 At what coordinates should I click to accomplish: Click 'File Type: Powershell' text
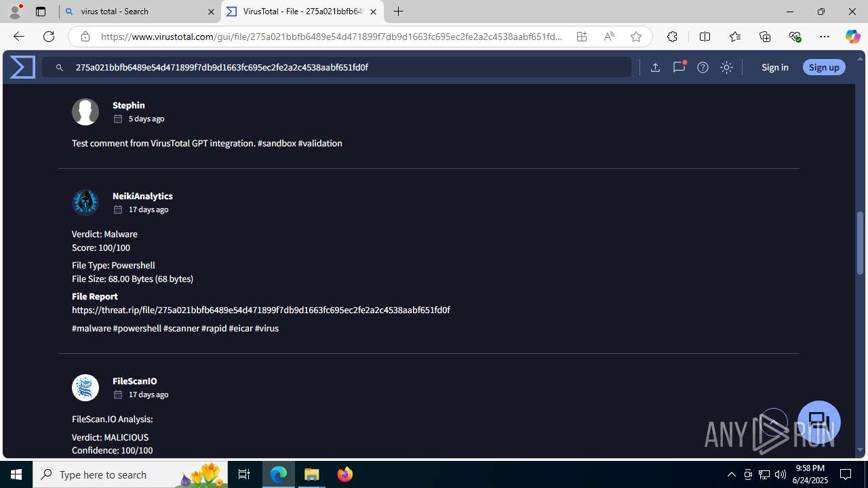pyautogui.click(x=113, y=265)
